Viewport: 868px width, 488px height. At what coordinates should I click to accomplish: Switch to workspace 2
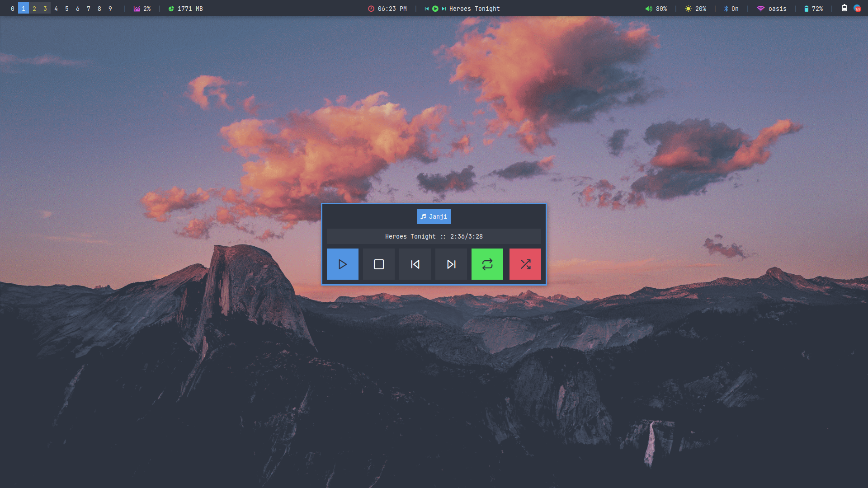pos(34,9)
